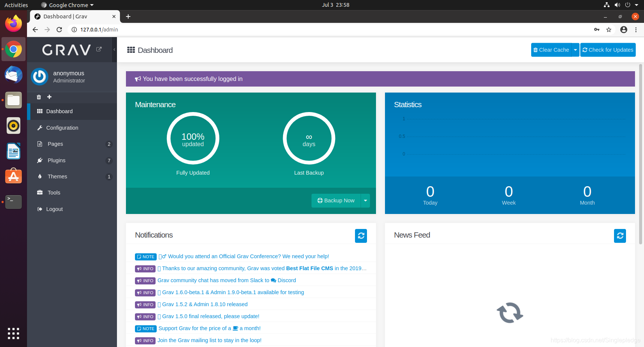Viewport: 644px width, 347px height.
Task: Click Week visitor count statistic
Action: (x=509, y=195)
